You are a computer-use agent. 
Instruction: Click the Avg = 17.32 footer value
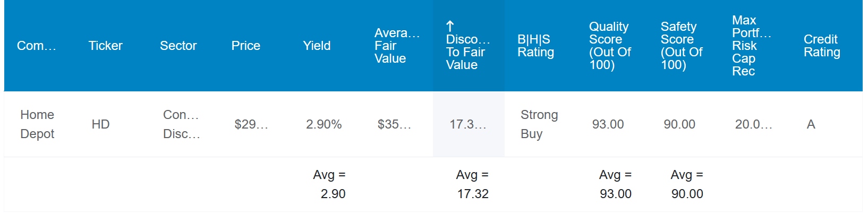click(x=472, y=184)
